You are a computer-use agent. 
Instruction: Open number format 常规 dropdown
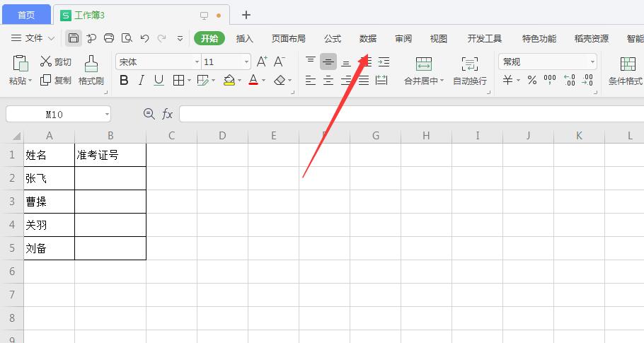tap(592, 62)
